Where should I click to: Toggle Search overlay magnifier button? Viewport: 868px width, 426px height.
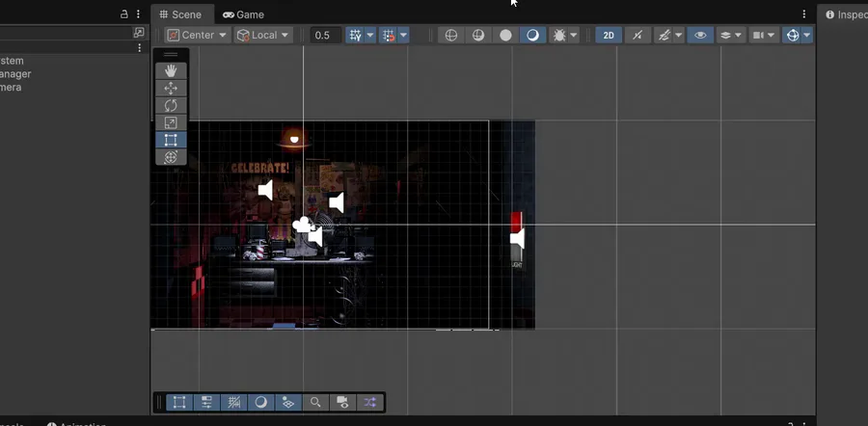pos(315,402)
